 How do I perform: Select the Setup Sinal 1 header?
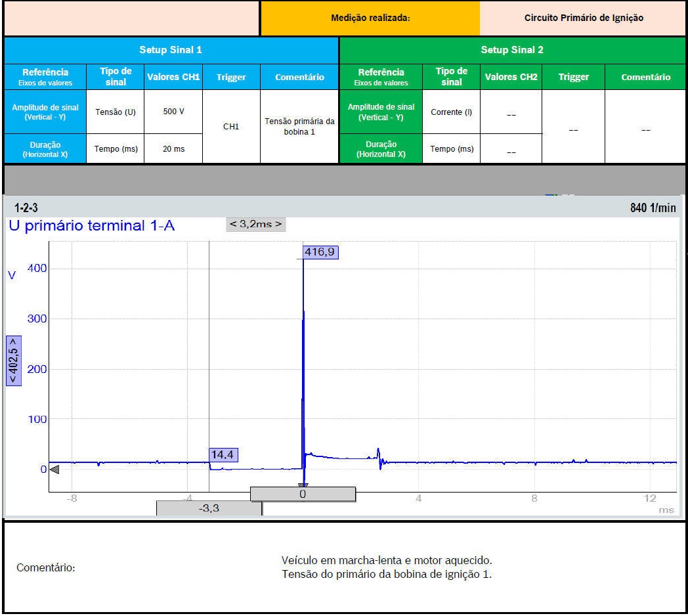tap(171, 50)
